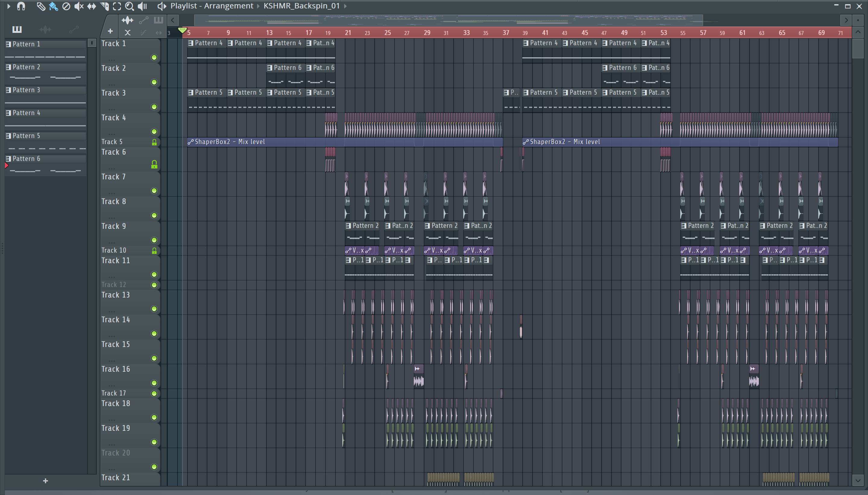Mute Track 4 with its green LED
The image size is (868, 495).
pyautogui.click(x=154, y=131)
